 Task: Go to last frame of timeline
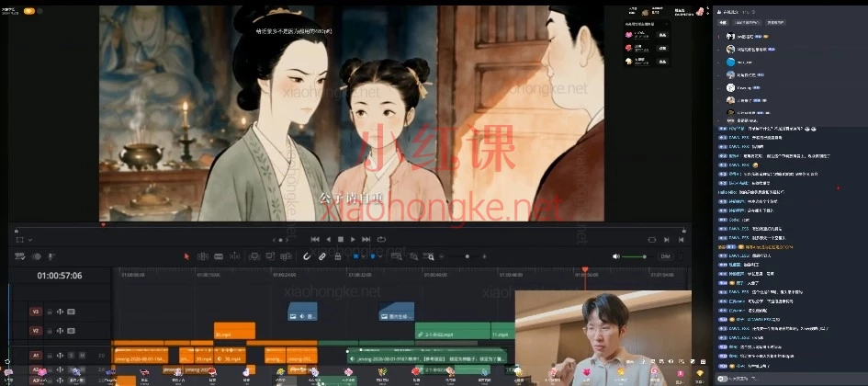[366, 239]
